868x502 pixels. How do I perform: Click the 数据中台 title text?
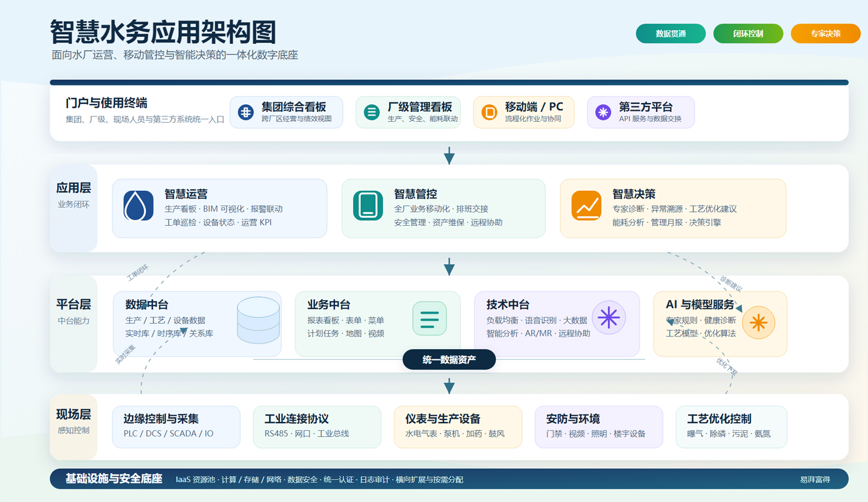(x=147, y=305)
